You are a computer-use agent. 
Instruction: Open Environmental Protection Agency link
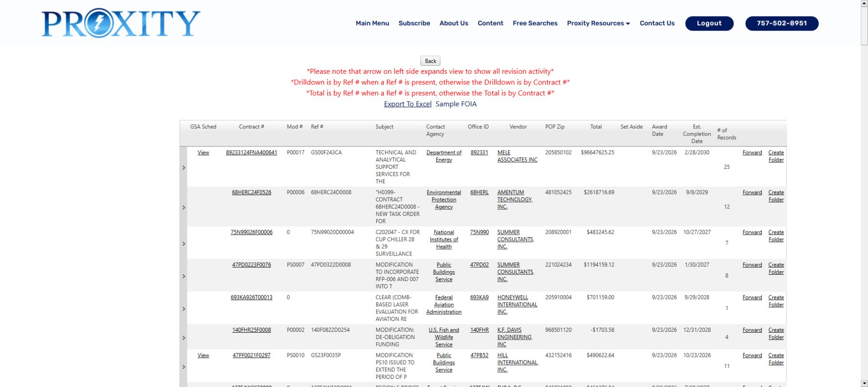click(x=444, y=199)
